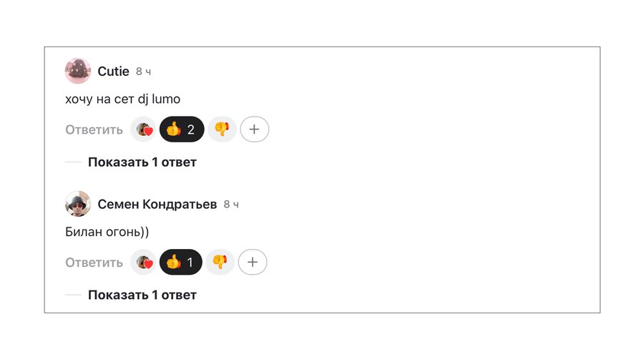Add reaction to Cutie's comment with plus
The height and width of the screenshot is (362, 644).
pyautogui.click(x=254, y=129)
